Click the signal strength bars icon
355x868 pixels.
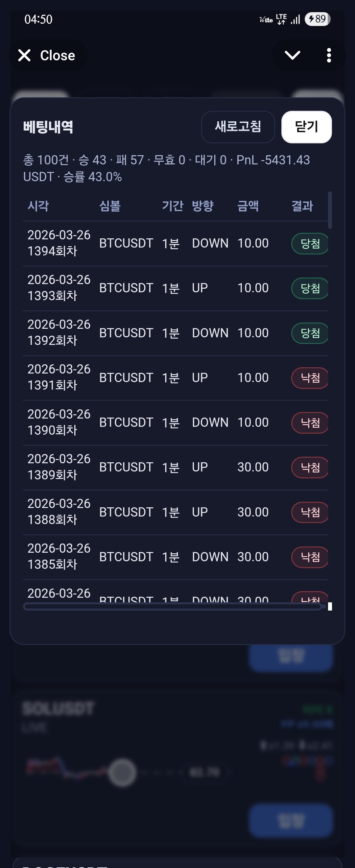(296, 19)
